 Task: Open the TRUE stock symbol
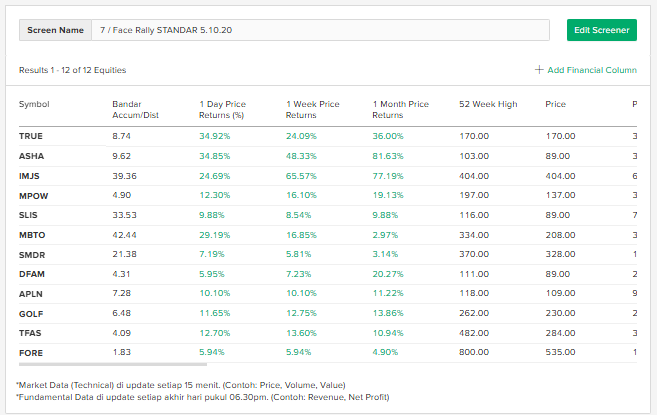pos(31,135)
